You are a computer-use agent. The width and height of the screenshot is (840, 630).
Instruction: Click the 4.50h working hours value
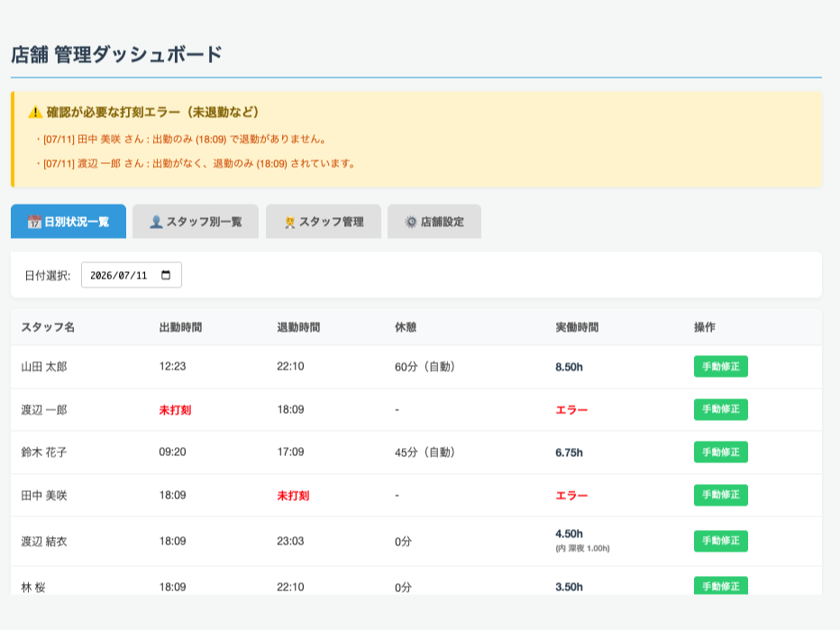coord(569,534)
